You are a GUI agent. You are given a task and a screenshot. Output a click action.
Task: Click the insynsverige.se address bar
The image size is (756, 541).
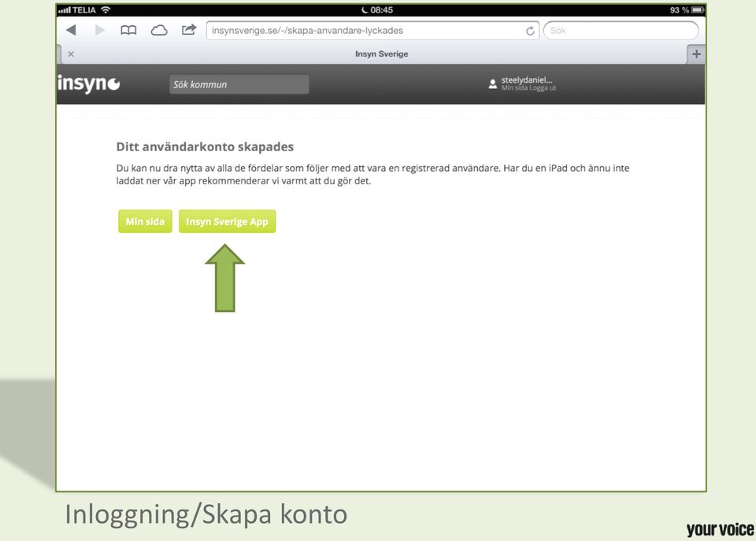pos(372,31)
